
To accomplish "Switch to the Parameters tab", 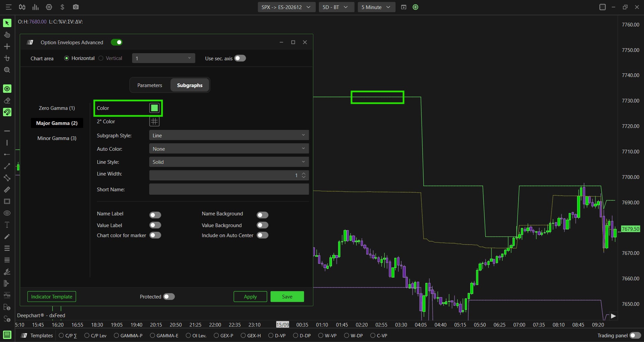I will (150, 85).
